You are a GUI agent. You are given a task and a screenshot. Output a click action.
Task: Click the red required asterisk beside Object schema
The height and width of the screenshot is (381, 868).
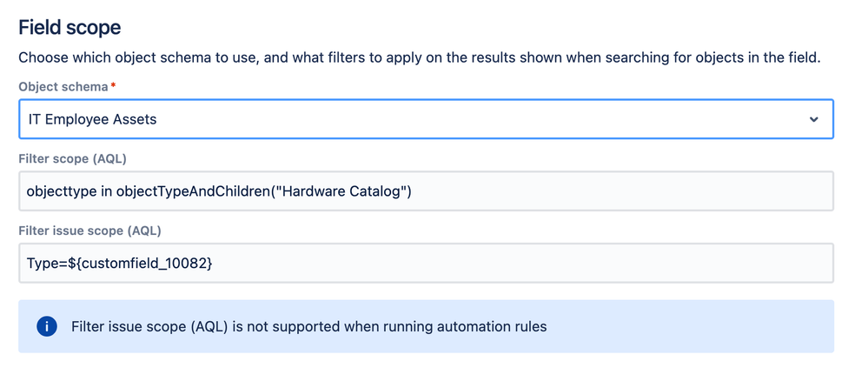click(x=113, y=87)
